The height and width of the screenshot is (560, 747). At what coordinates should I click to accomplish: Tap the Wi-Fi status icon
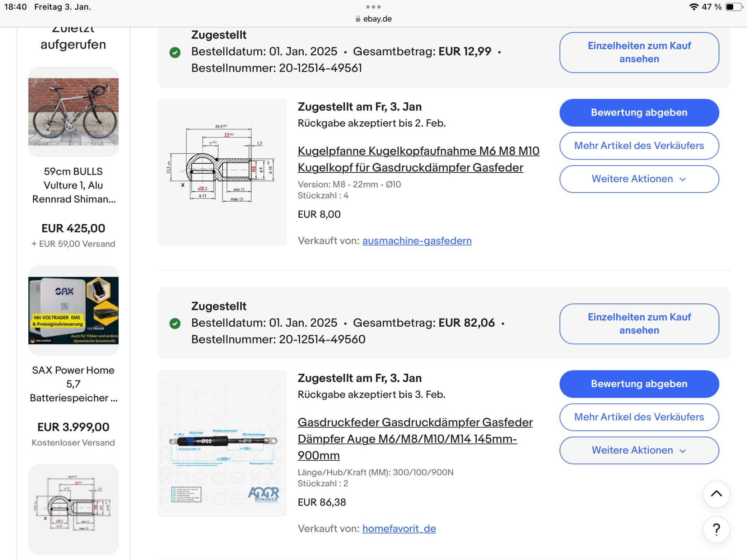click(x=694, y=7)
